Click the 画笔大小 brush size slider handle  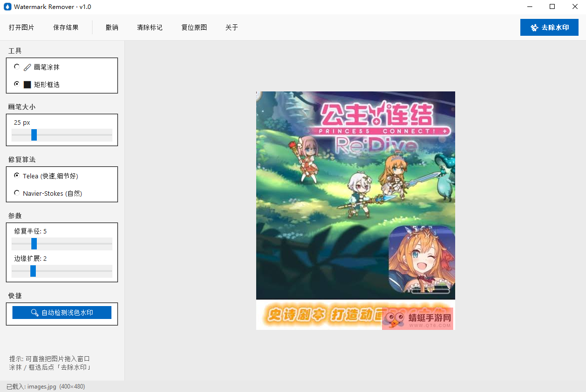tap(34, 135)
